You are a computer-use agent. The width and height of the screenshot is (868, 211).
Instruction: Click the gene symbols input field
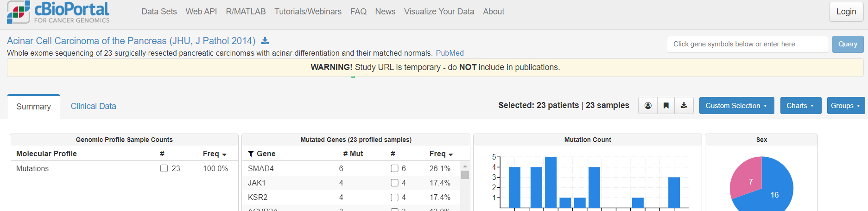(748, 44)
